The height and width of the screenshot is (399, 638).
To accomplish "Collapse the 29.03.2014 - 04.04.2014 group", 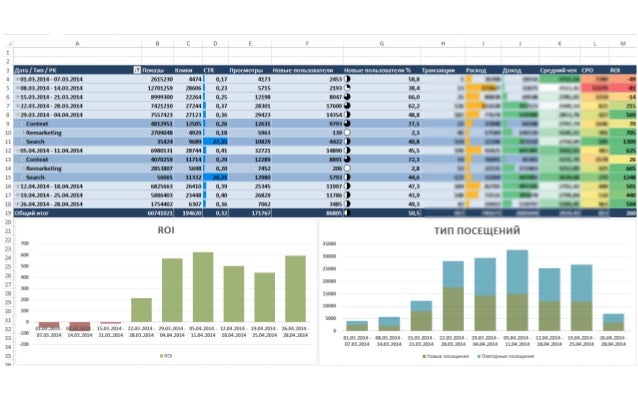I will pyautogui.click(x=17, y=115).
